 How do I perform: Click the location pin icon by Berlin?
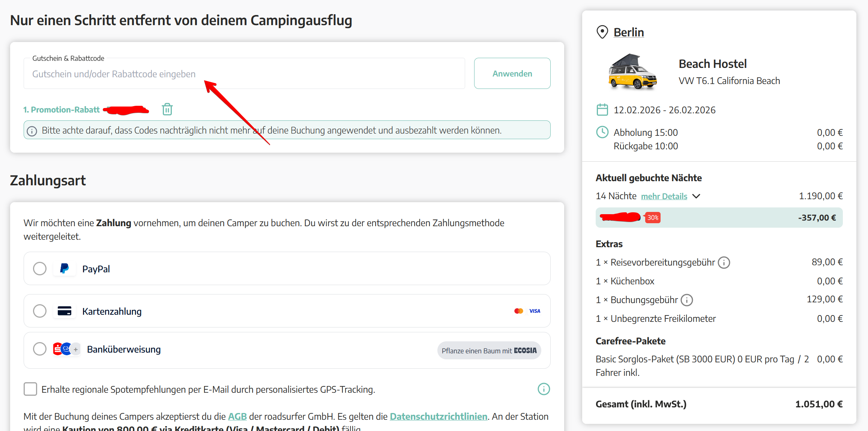602,32
